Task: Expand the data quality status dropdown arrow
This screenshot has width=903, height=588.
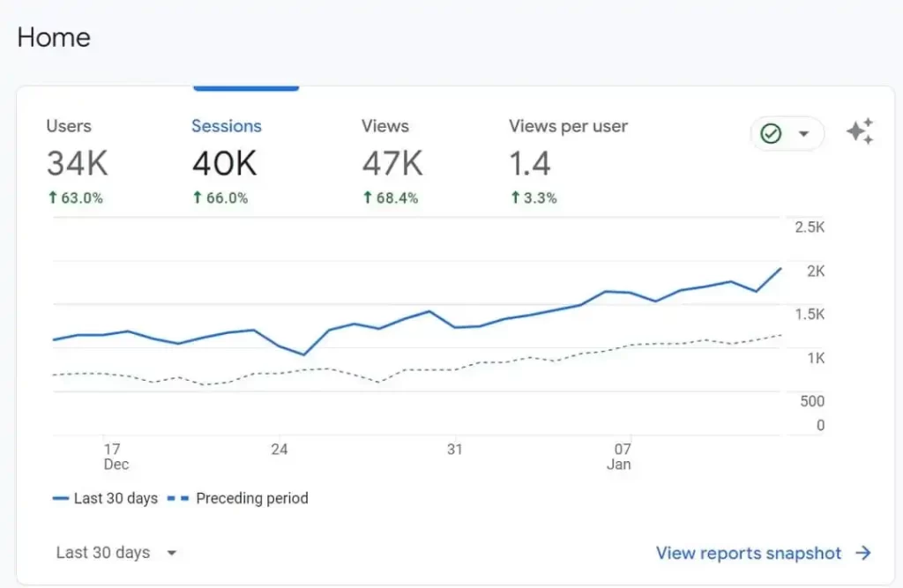Action: pos(803,134)
